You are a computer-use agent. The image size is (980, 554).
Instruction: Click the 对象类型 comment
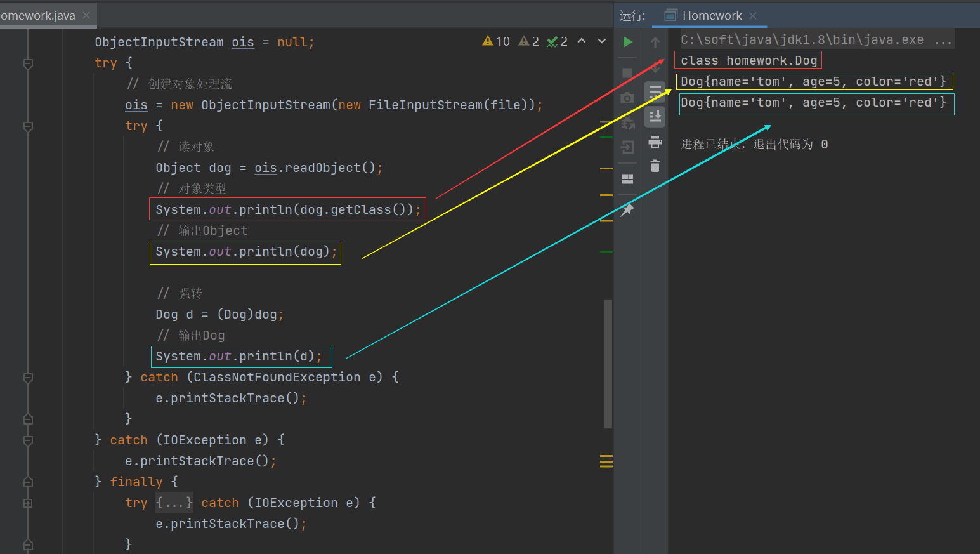(x=192, y=188)
